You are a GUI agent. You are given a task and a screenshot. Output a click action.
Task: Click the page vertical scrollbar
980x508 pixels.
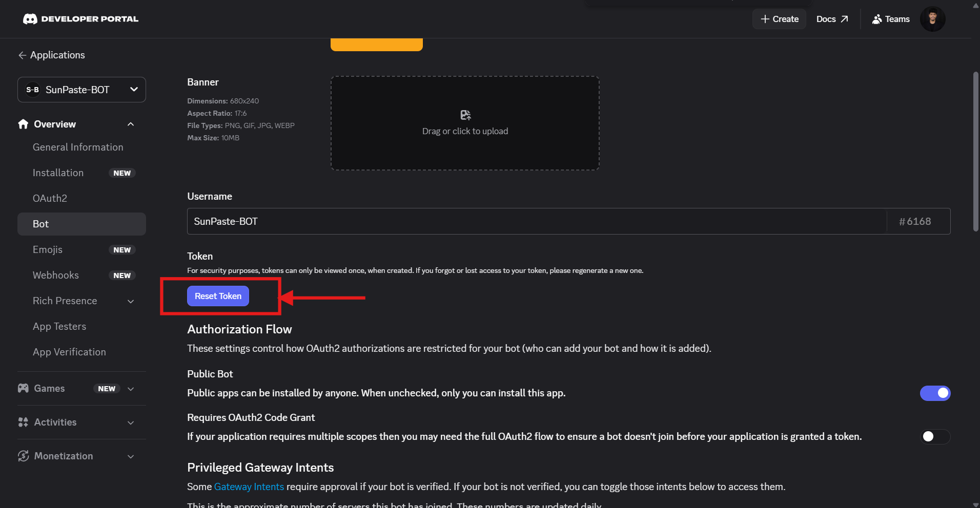click(976, 152)
